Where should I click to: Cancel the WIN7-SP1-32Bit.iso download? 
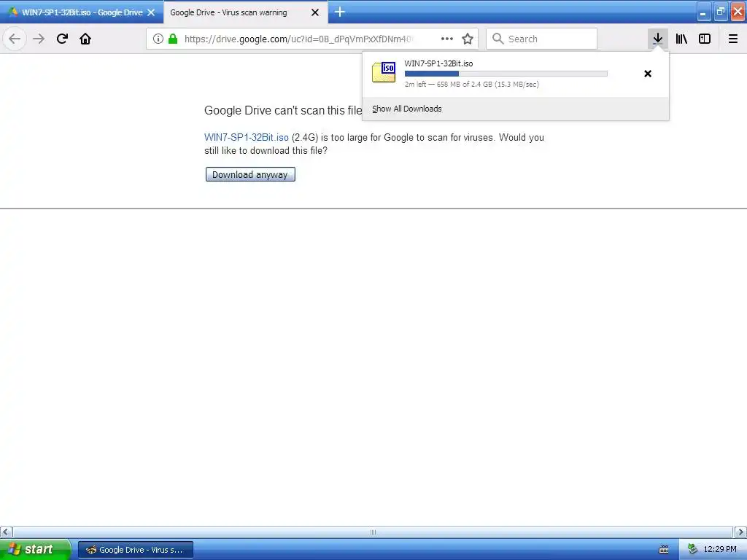648,74
